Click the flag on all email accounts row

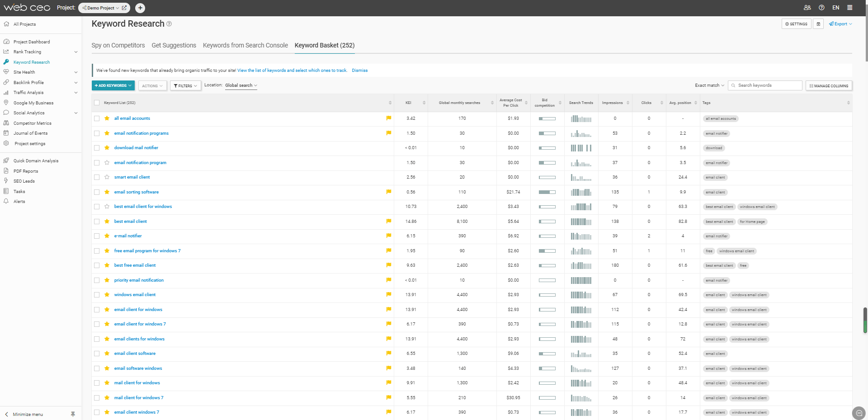click(388, 118)
